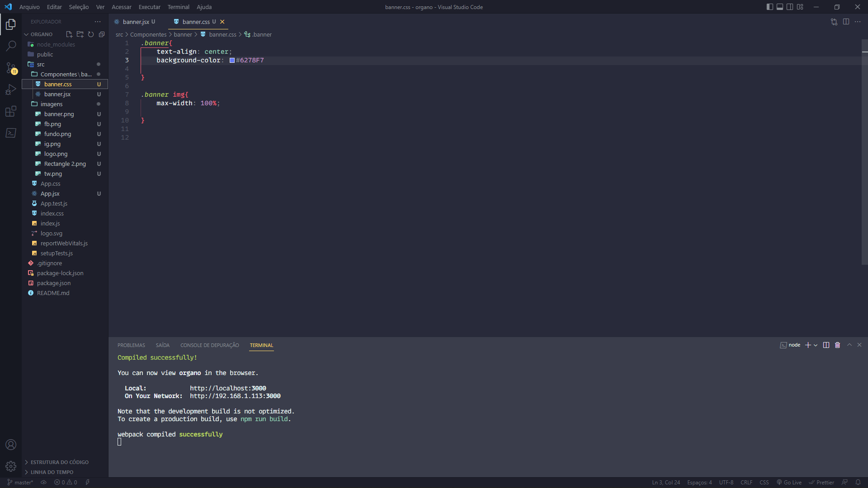
Task: Open the Run and Debug view
Action: [x=11, y=89]
